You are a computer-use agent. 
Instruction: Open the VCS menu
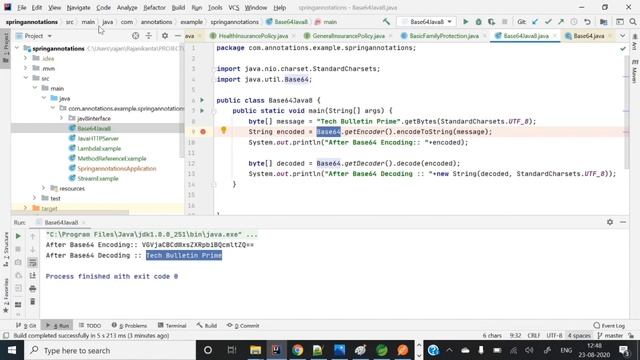233,7
